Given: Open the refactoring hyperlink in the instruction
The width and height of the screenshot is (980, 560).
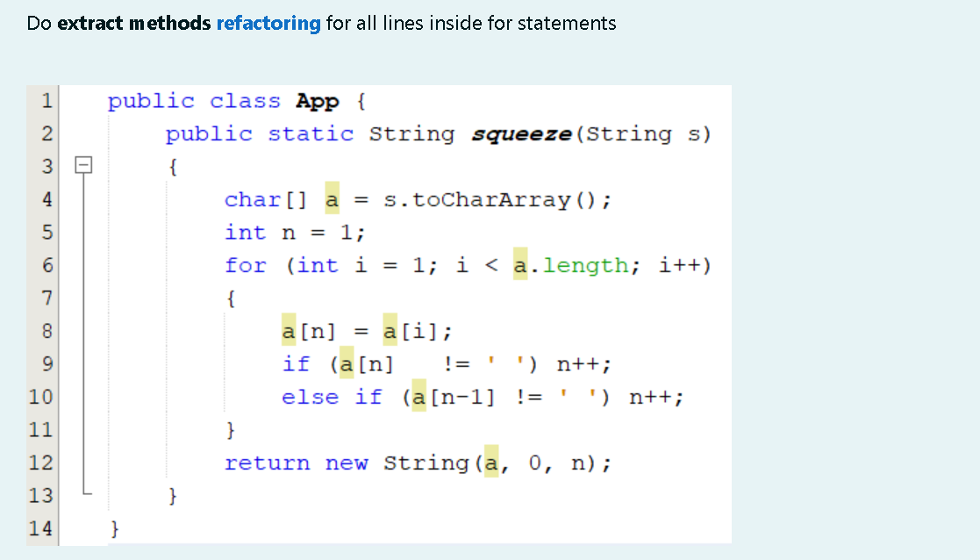Looking at the screenshot, I should [x=268, y=23].
